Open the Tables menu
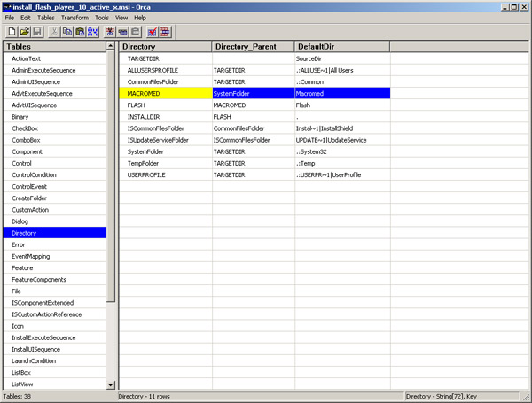The image size is (532, 403). [46, 18]
